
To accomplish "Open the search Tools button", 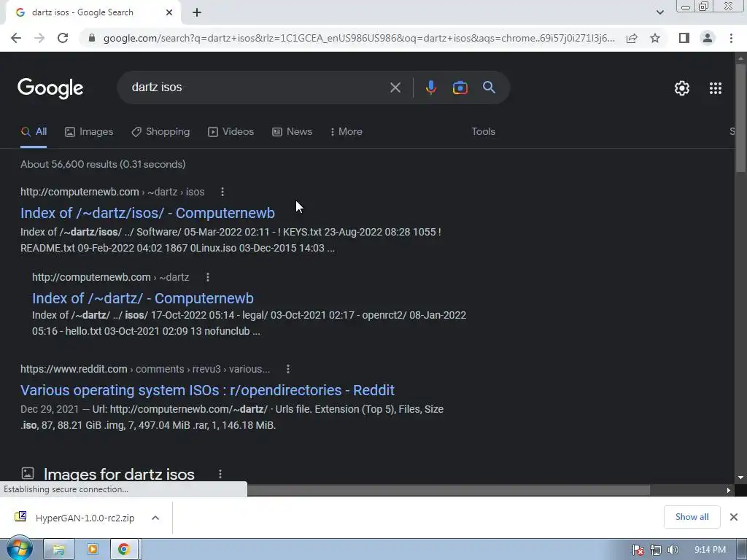I will pyautogui.click(x=483, y=131).
